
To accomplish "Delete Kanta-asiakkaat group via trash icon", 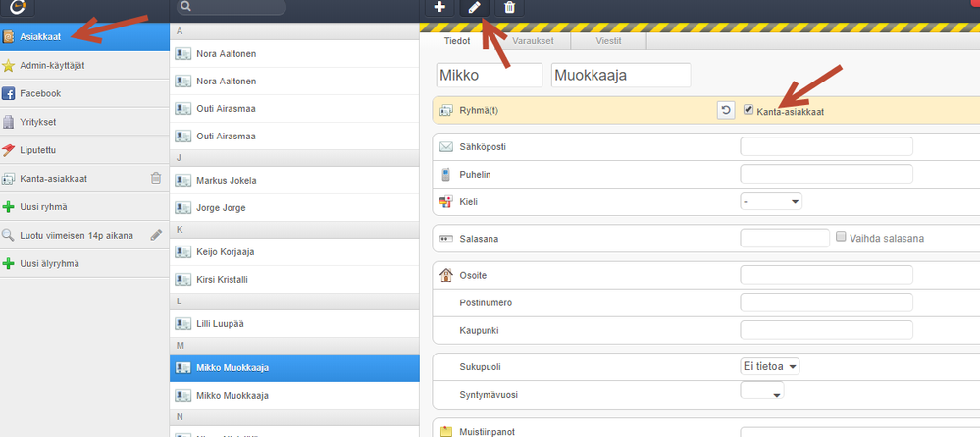I will [x=156, y=178].
